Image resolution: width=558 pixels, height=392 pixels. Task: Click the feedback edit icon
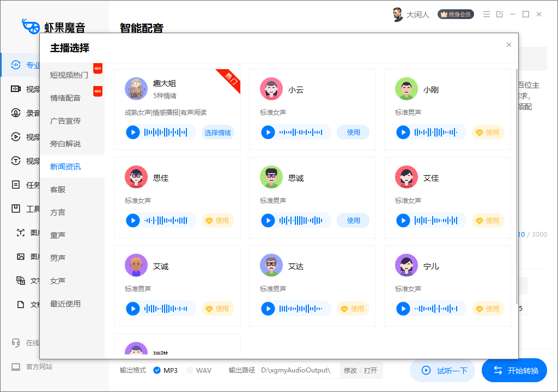pos(500,14)
